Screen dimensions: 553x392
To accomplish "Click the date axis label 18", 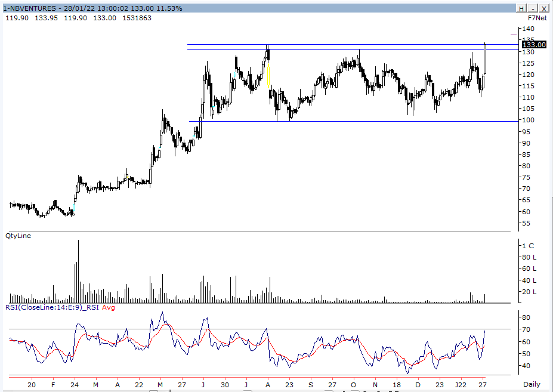I will pos(397,385).
